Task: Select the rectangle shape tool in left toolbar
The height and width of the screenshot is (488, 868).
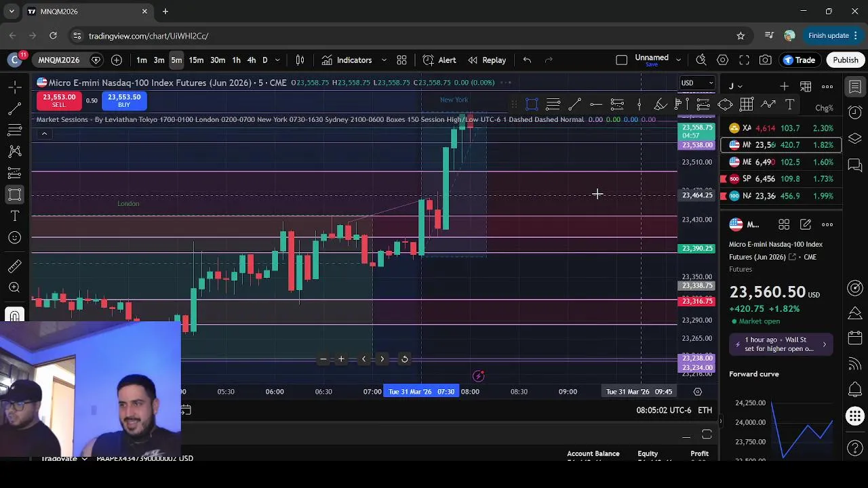Action: point(14,195)
